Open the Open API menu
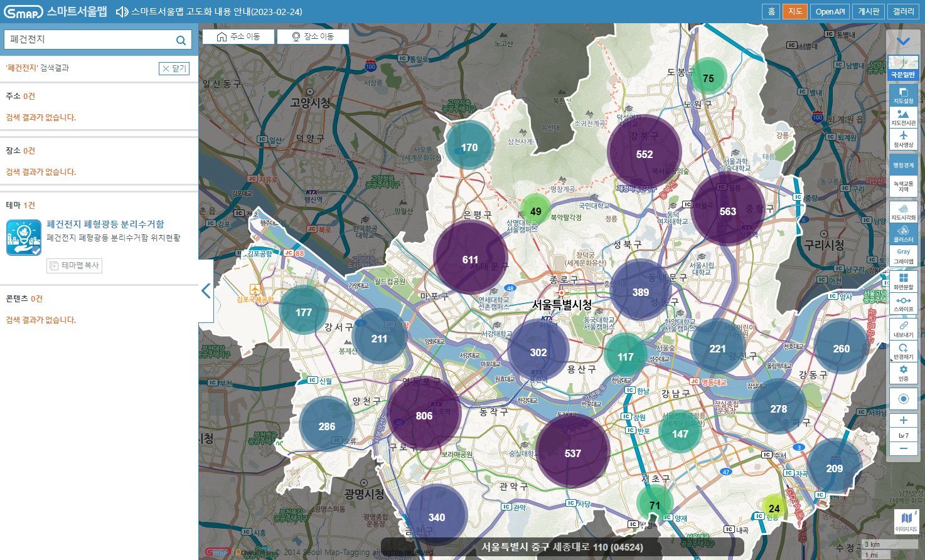 click(x=830, y=11)
